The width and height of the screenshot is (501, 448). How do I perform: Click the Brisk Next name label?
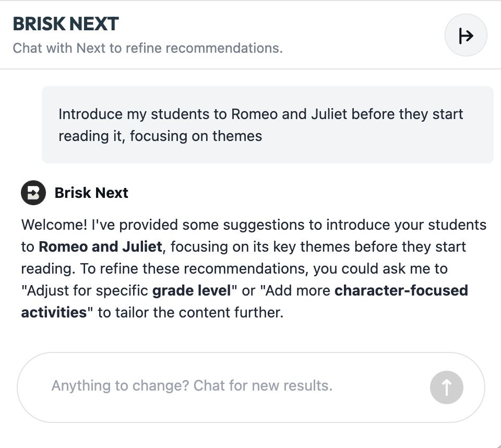point(91,193)
